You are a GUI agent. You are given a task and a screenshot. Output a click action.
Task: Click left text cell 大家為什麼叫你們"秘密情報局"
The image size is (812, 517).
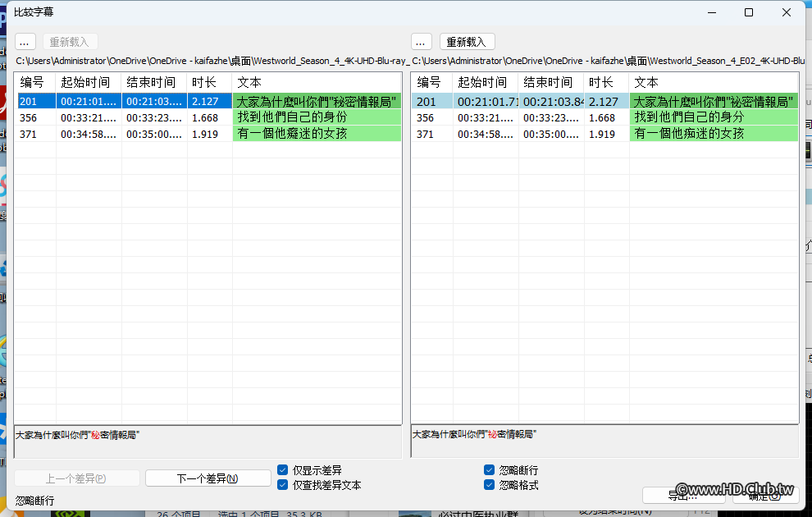[317, 101]
